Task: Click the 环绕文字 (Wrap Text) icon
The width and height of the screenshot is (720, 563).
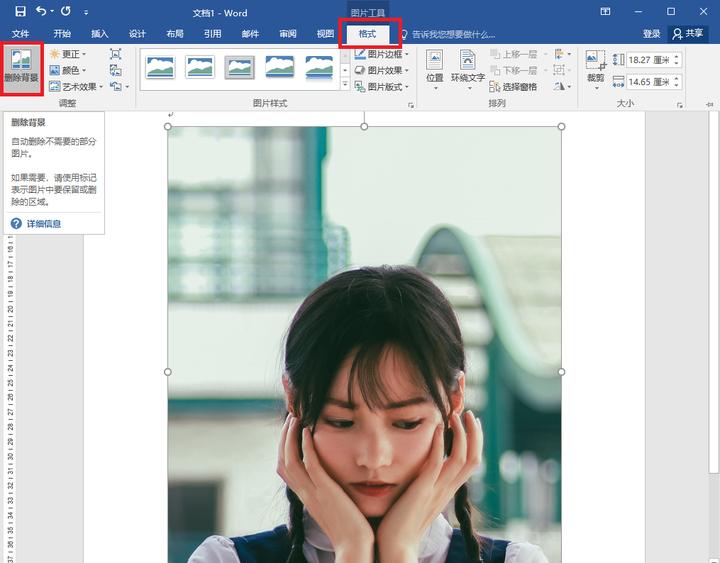Action: coord(467,68)
